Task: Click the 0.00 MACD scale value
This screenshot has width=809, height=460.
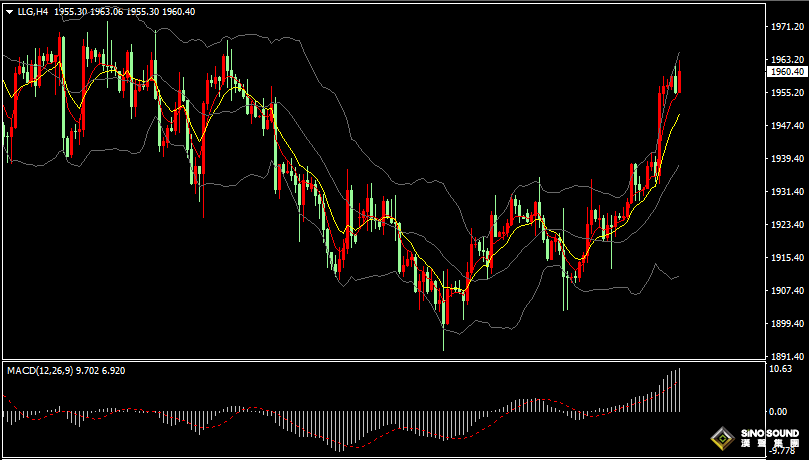Action: pos(778,411)
